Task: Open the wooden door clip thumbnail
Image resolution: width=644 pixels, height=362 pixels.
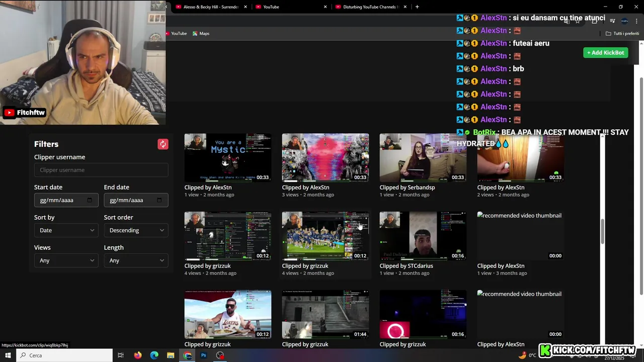Action: (x=521, y=157)
